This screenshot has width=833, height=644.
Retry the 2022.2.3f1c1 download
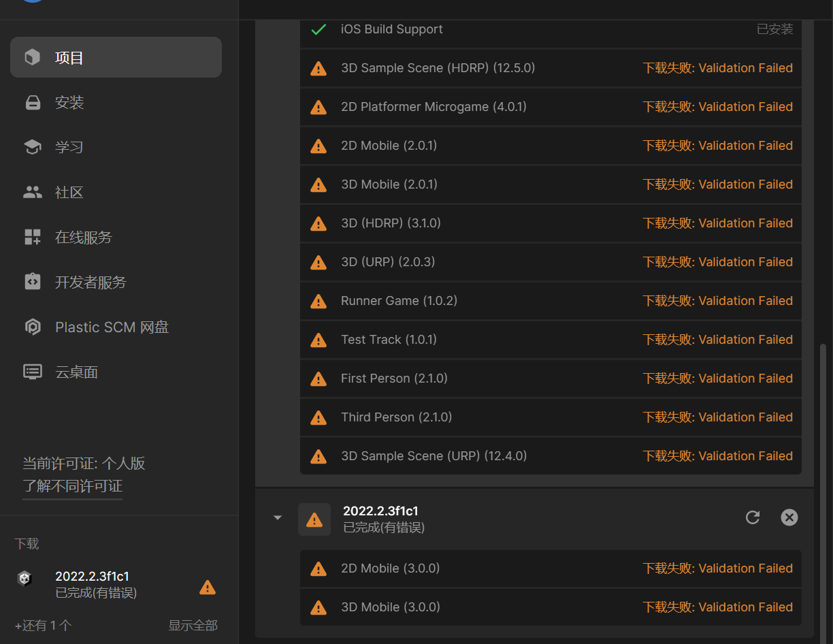pyautogui.click(x=753, y=517)
